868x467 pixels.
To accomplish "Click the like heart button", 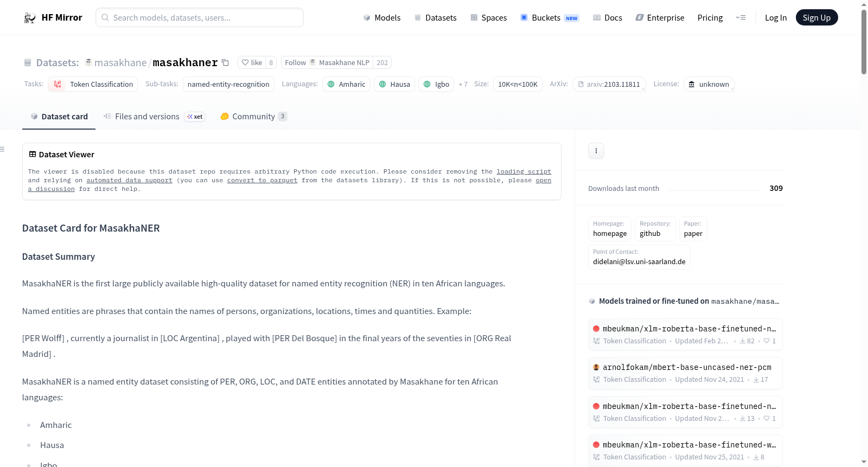I will pyautogui.click(x=252, y=62).
